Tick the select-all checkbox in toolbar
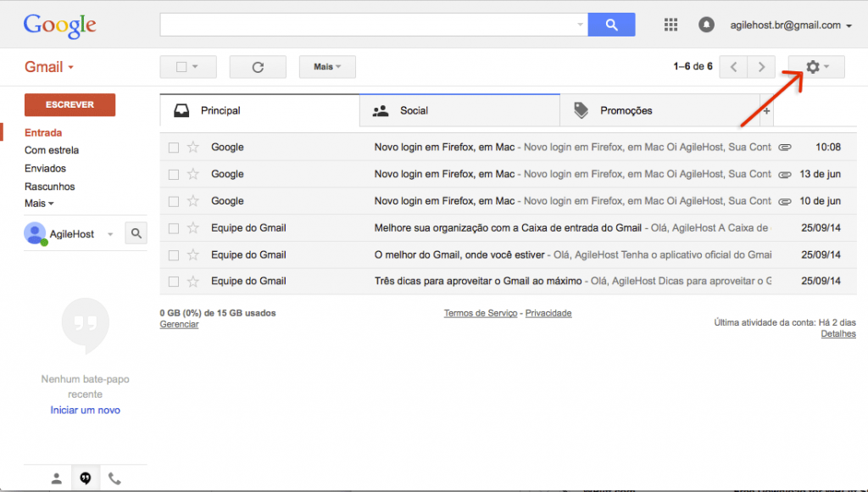868x492 pixels. (x=181, y=67)
